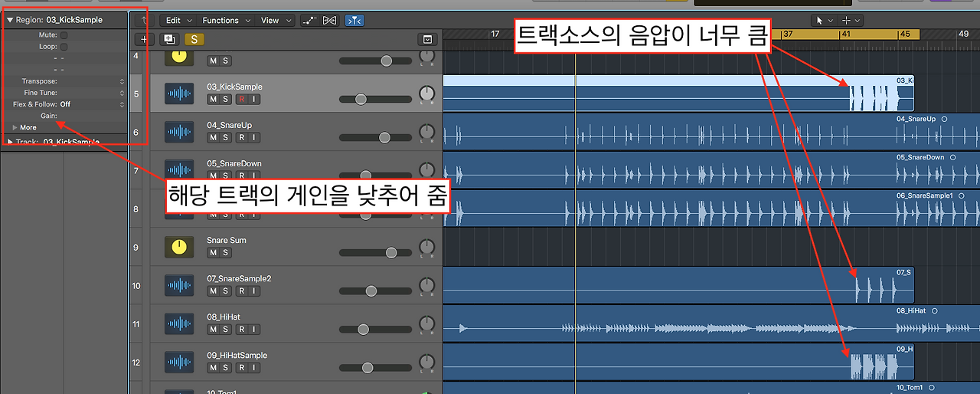Click the 03_KickSample track waveform icon

(x=179, y=94)
